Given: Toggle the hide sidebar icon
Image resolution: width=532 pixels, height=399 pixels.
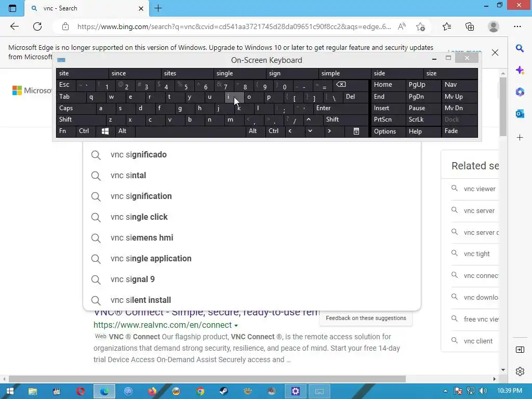Looking at the screenshot, I should 520,350.
